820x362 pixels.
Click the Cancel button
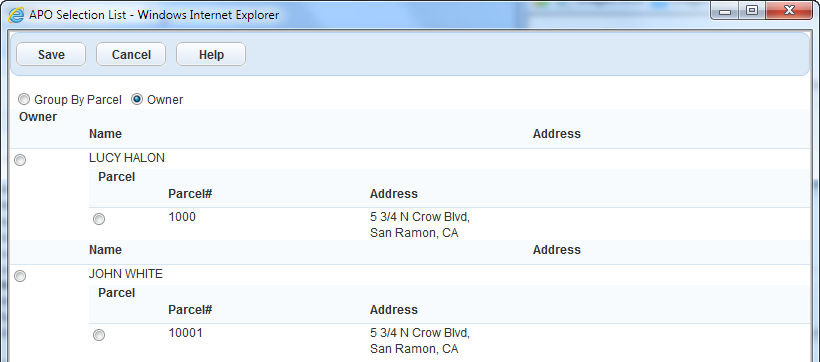[131, 54]
